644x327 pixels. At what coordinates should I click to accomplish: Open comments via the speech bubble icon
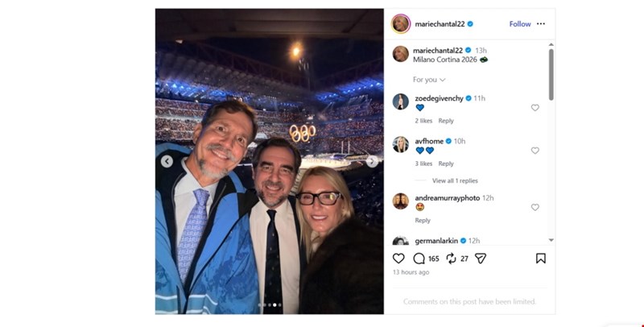(419, 259)
